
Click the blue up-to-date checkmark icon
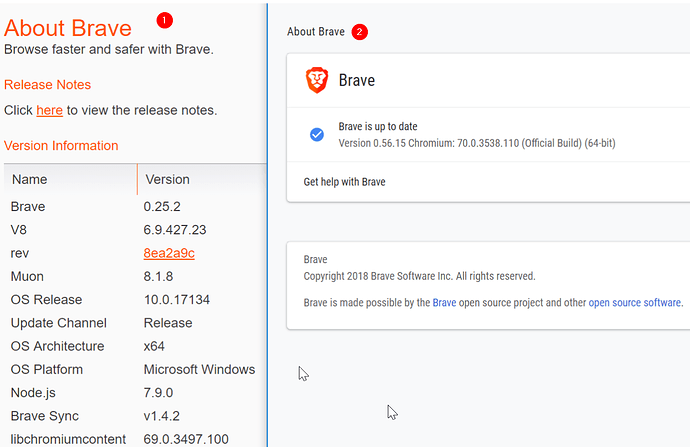(317, 135)
